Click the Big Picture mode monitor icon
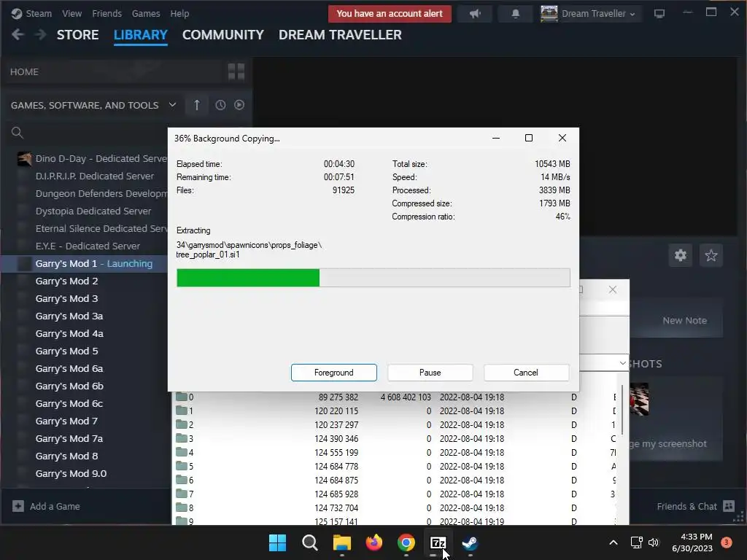This screenshot has width=747, height=560. (x=659, y=14)
